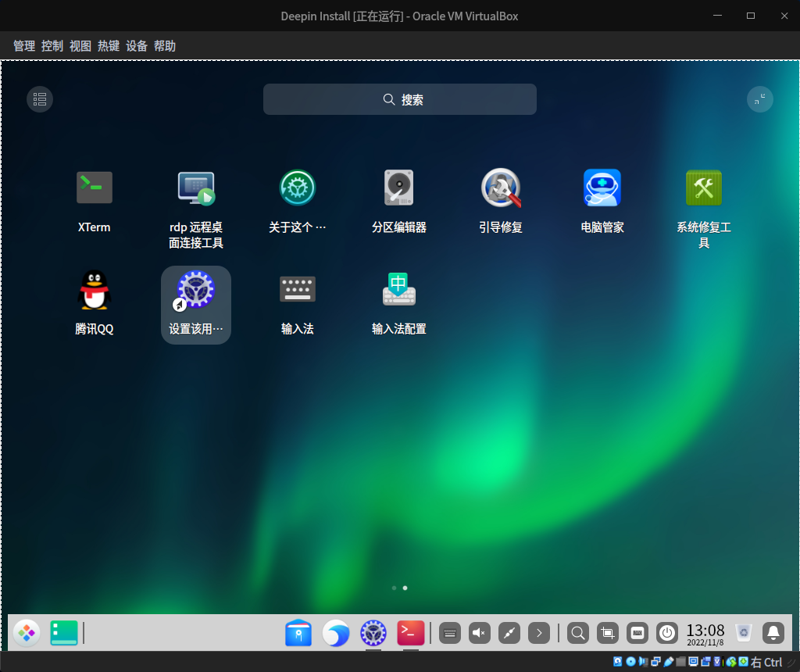The height and width of the screenshot is (672, 800).
Task: Open 输入法 keyboard app
Action: point(298,289)
